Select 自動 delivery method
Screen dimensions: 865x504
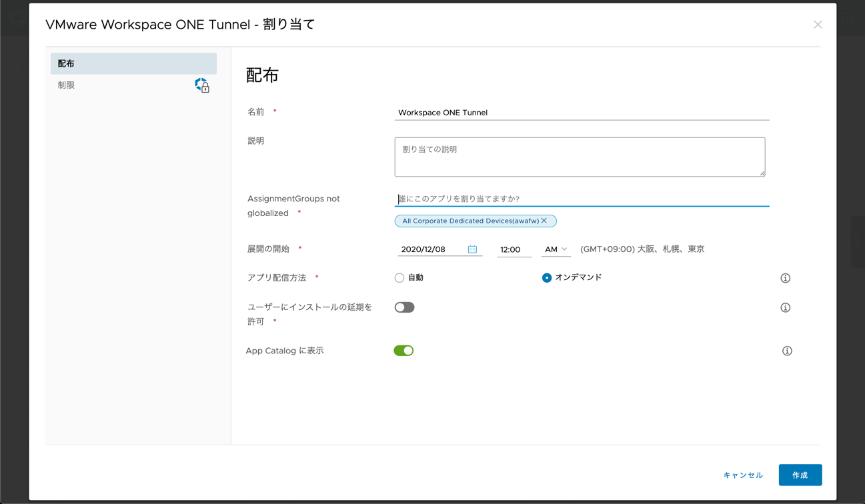coord(399,278)
